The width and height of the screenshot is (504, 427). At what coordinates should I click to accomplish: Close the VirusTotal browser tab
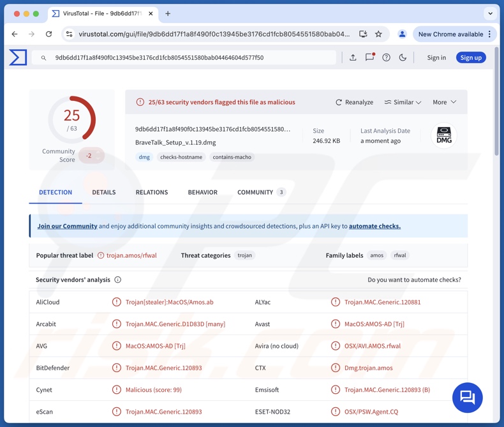pos(151,13)
